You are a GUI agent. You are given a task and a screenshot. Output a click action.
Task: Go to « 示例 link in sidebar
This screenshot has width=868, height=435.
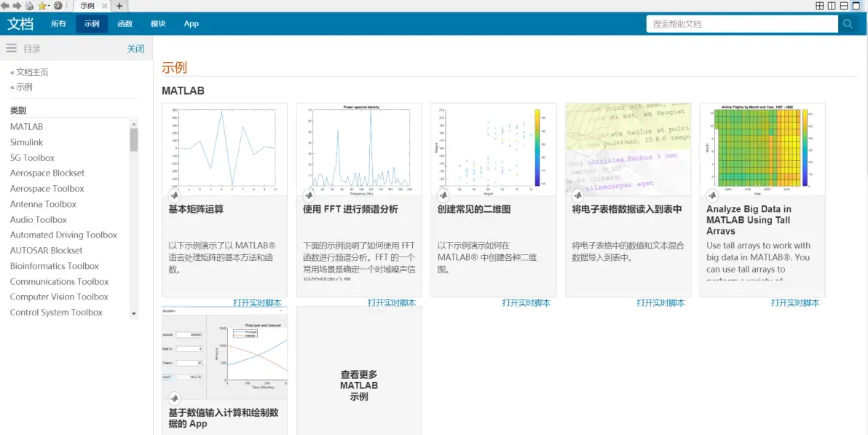tap(22, 87)
